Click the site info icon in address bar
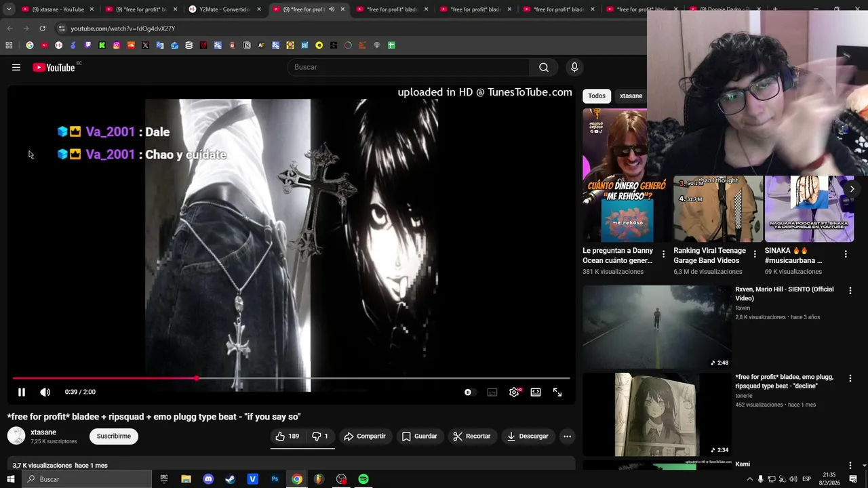Viewport: 868px width, 488px height. point(62,28)
